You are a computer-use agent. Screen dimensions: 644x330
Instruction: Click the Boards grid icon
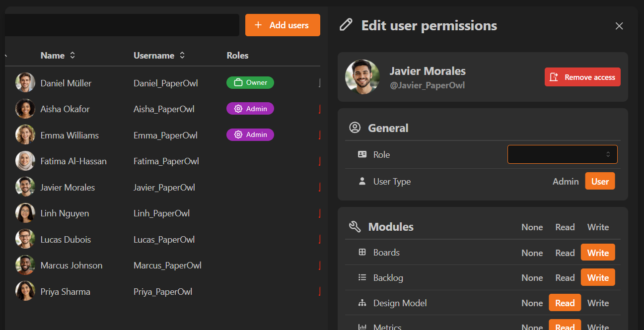point(362,253)
